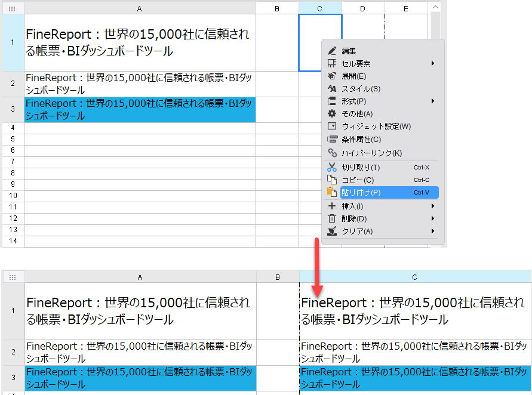Viewport: 532px width, 395px height.
Task: Click the 展開 icon in context menu
Action: (x=332, y=76)
